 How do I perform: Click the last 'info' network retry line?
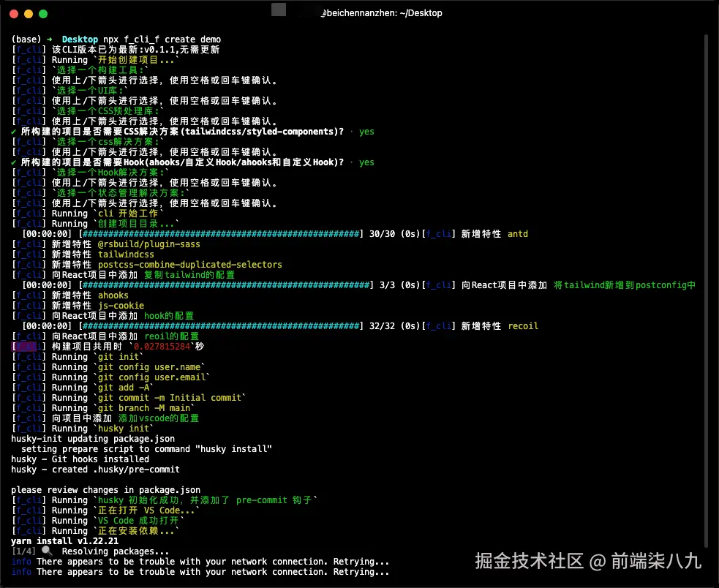(200, 571)
